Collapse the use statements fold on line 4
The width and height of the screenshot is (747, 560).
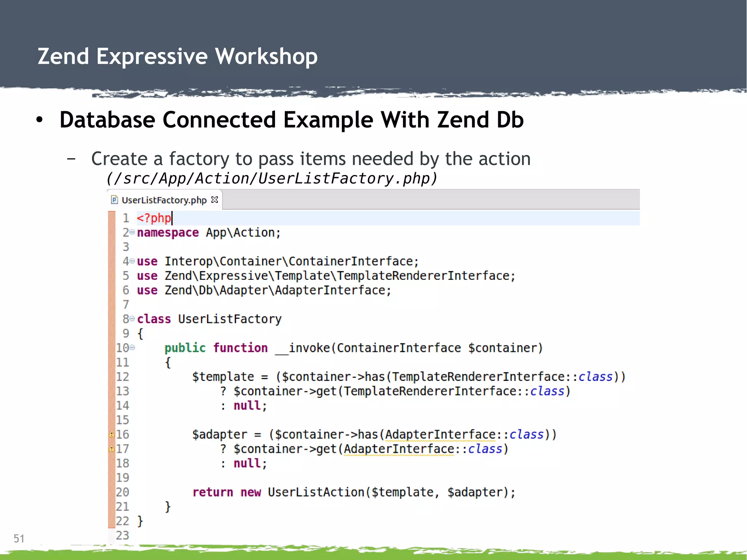(132, 261)
